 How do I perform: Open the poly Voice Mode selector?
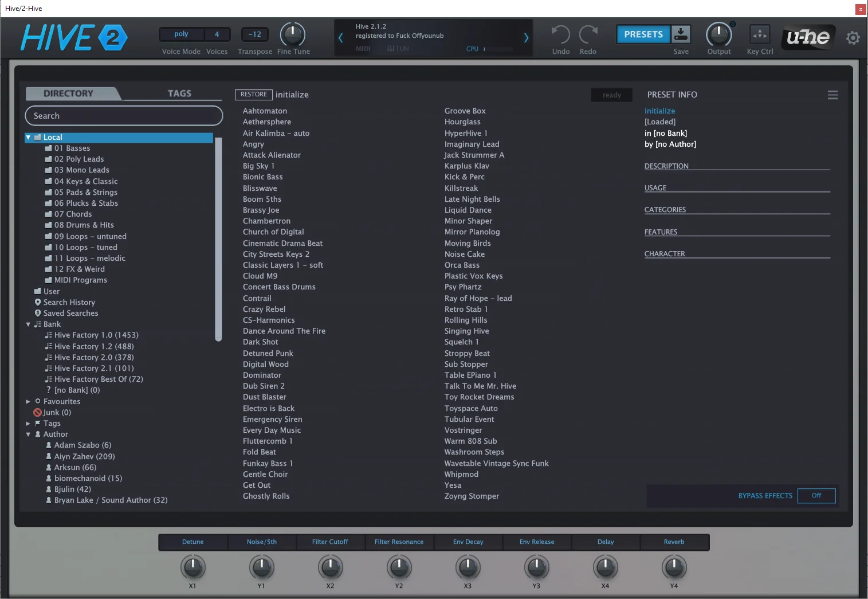181,34
